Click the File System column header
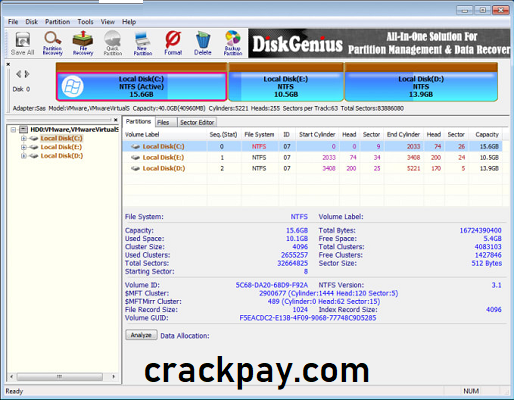The width and height of the screenshot is (514, 400). [259, 135]
